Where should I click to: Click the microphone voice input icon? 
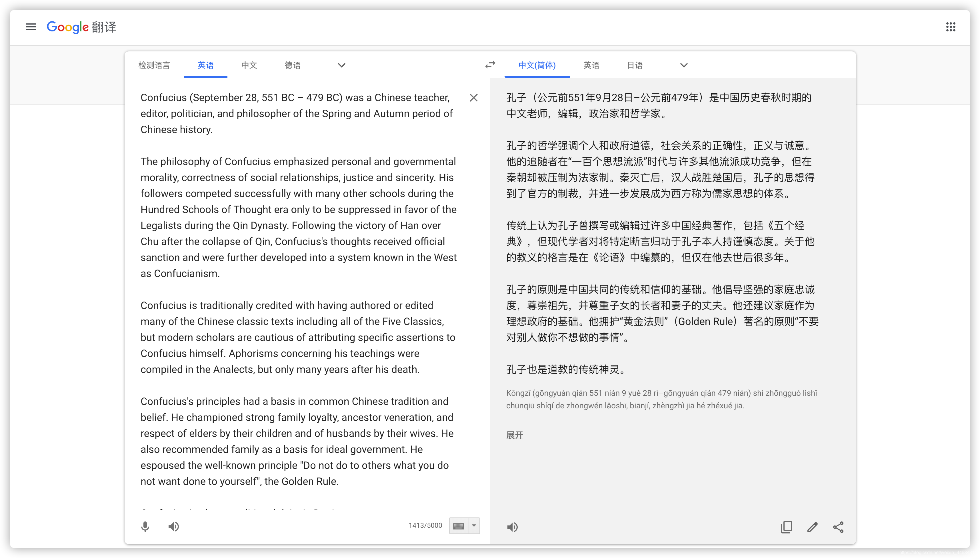(x=145, y=527)
